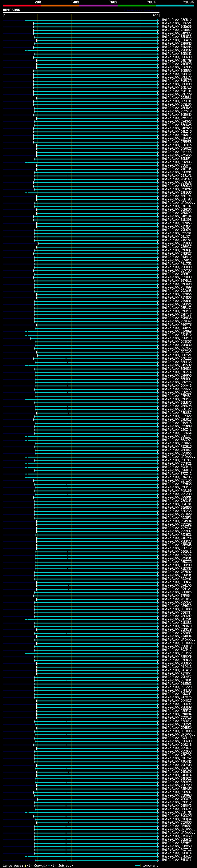The height and width of the screenshot is (868, 197).
Task: Click the 455 end position label
Action: coord(155,15)
